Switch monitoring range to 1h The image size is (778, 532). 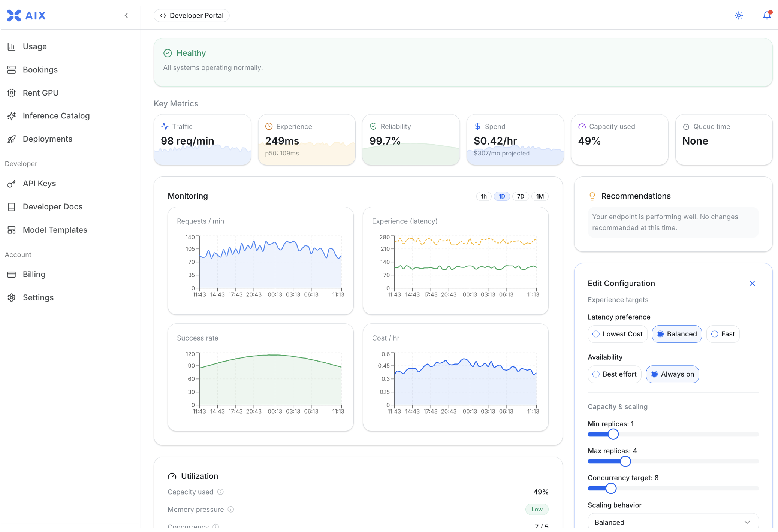coord(484,196)
